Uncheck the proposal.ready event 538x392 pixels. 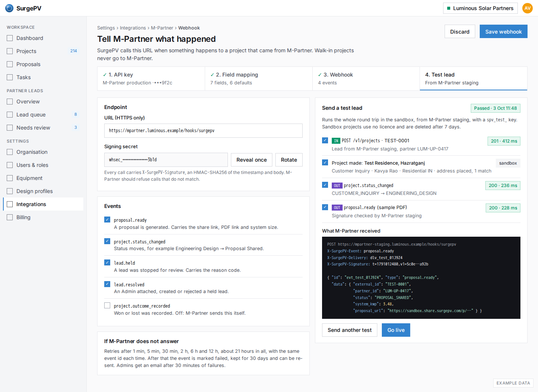tap(107, 220)
